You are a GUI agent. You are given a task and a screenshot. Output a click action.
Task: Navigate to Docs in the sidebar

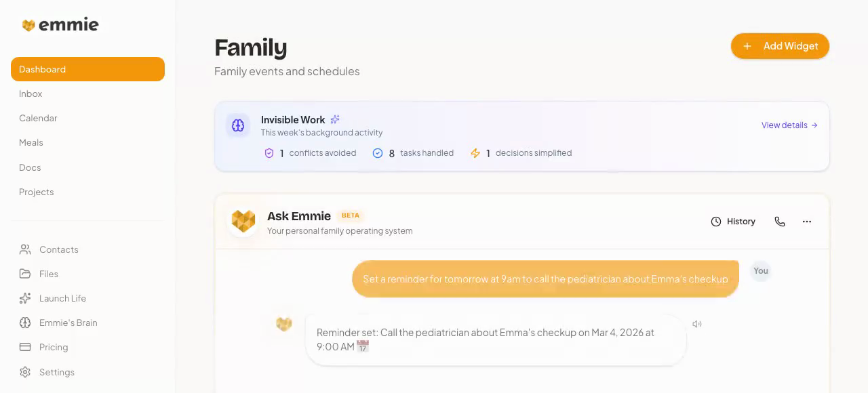click(x=30, y=167)
